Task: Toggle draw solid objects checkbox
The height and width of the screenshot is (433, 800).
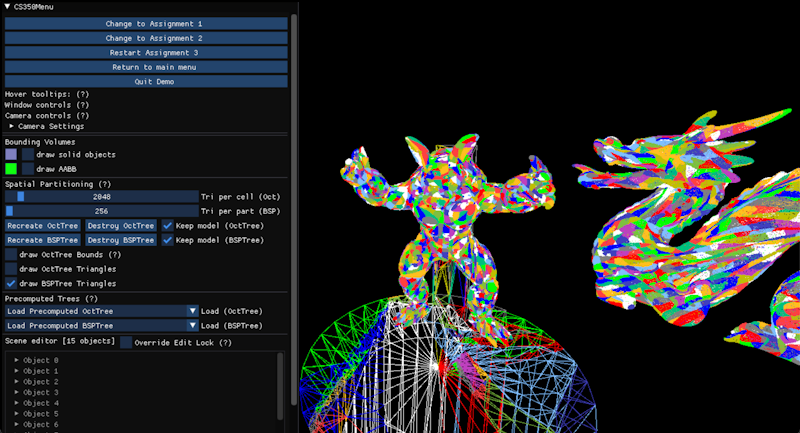Action: (x=28, y=154)
